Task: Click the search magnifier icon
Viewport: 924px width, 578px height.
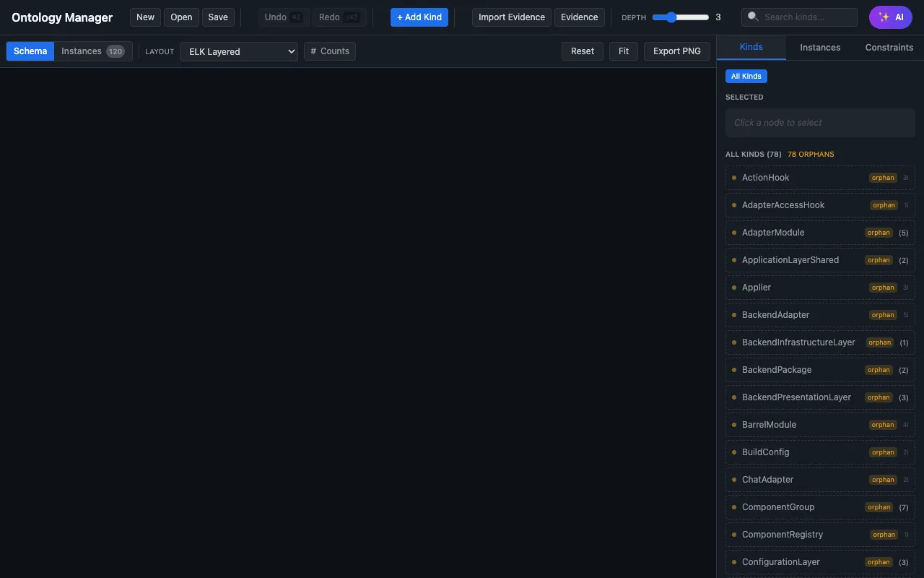Action: coord(754,17)
